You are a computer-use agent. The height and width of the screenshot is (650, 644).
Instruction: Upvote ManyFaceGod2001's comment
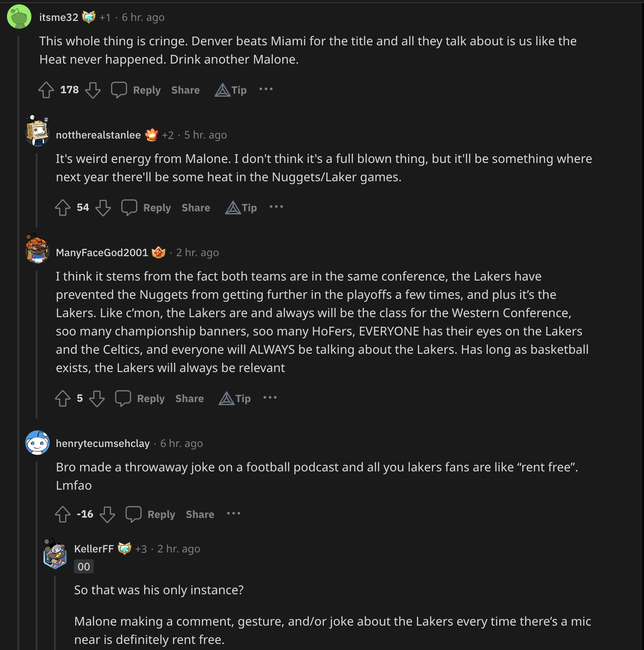[x=63, y=399]
